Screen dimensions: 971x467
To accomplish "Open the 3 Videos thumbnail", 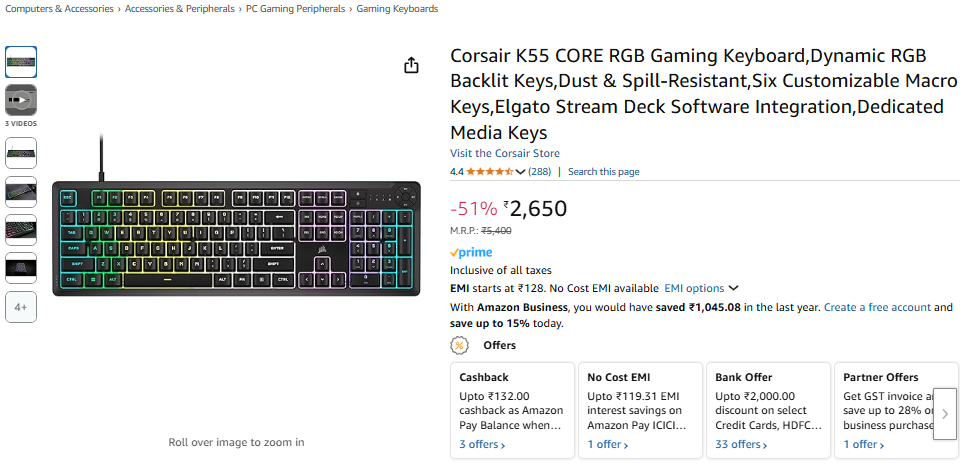I will click(x=21, y=100).
